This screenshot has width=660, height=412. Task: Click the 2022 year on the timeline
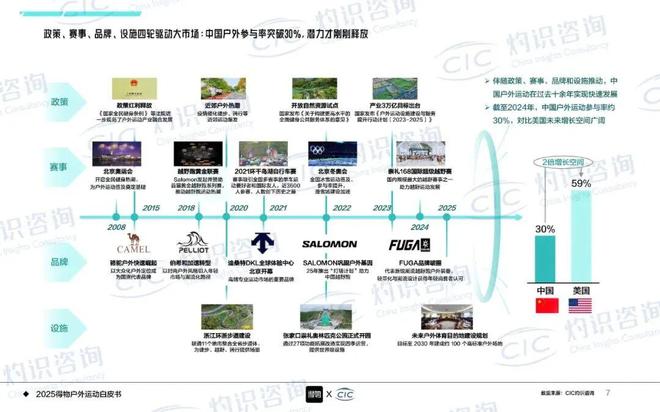342,208
